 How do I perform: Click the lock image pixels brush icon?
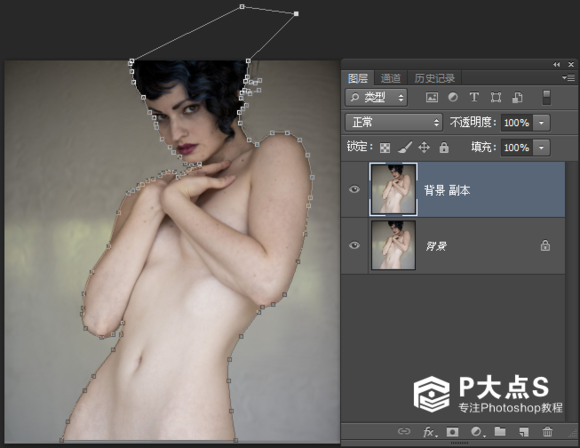point(405,147)
